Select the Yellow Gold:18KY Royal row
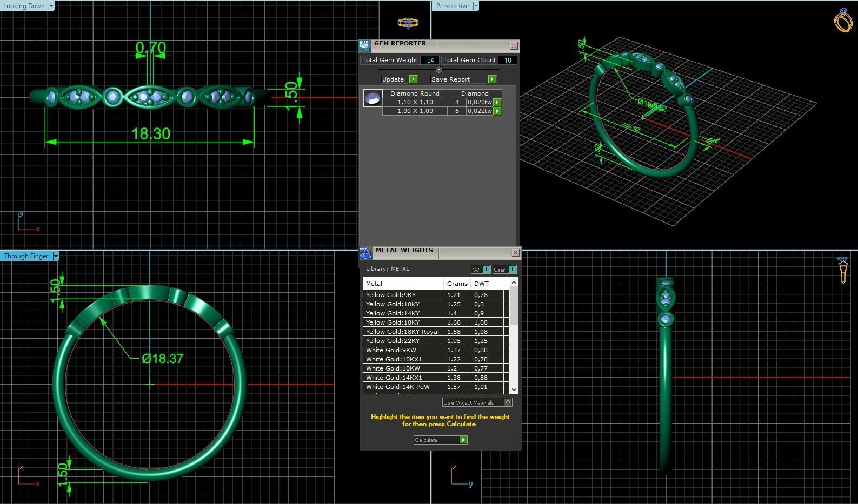 [436, 332]
